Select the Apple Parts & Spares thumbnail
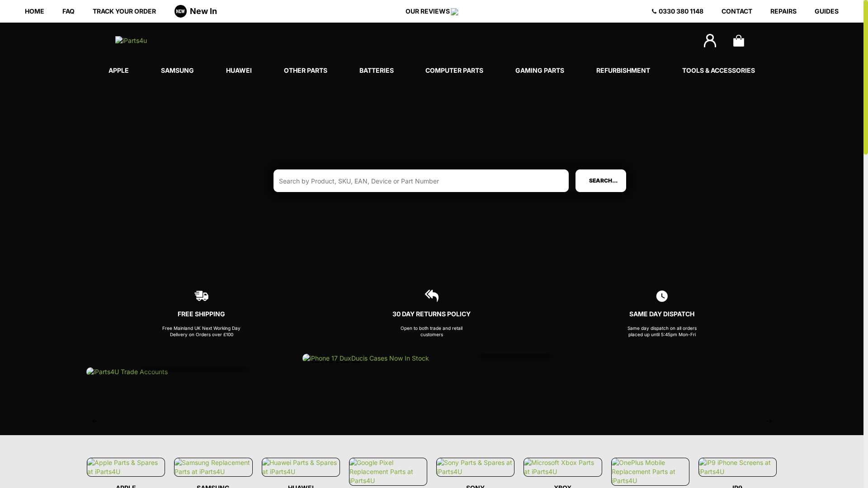 125,467
